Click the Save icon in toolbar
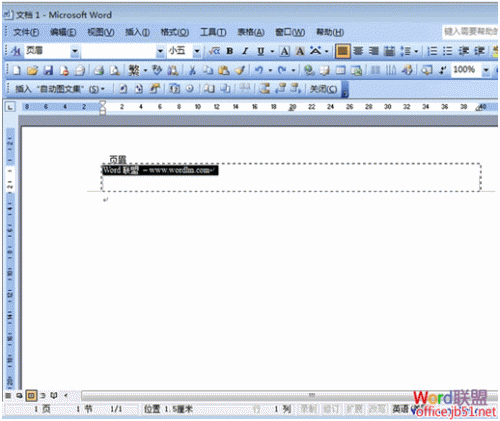Viewport: 500px width, 421px height. pyautogui.click(x=49, y=70)
